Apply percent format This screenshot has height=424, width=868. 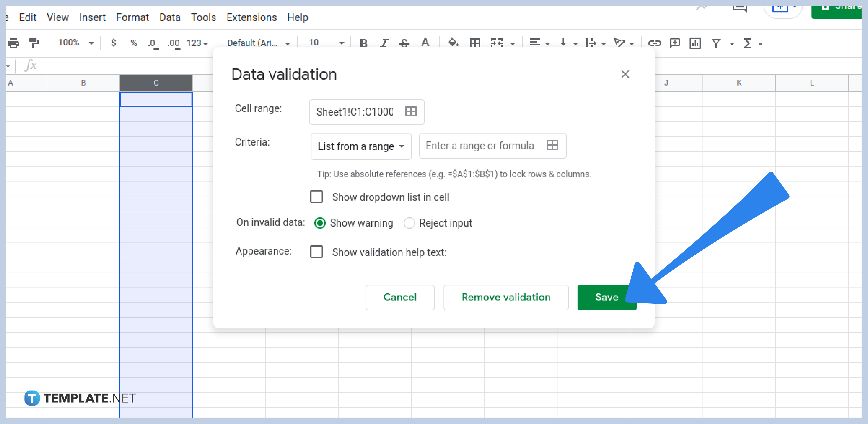(x=134, y=43)
